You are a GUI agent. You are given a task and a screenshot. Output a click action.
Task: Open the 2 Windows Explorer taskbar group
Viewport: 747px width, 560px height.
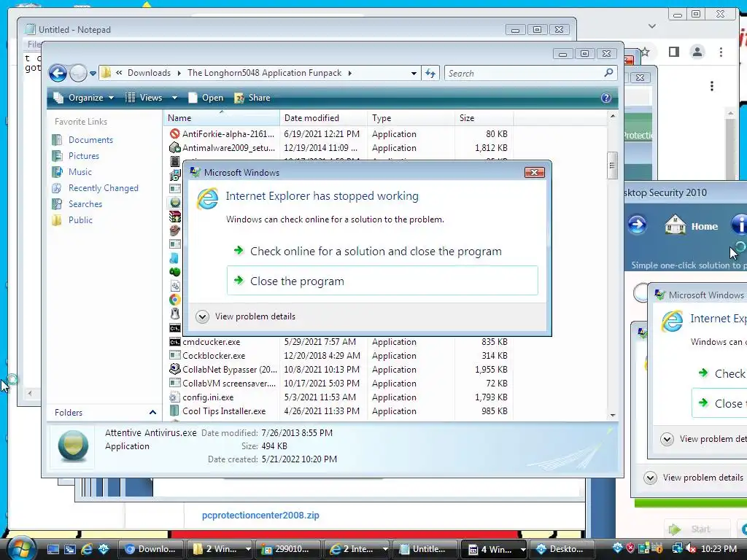click(x=220, y=549)
